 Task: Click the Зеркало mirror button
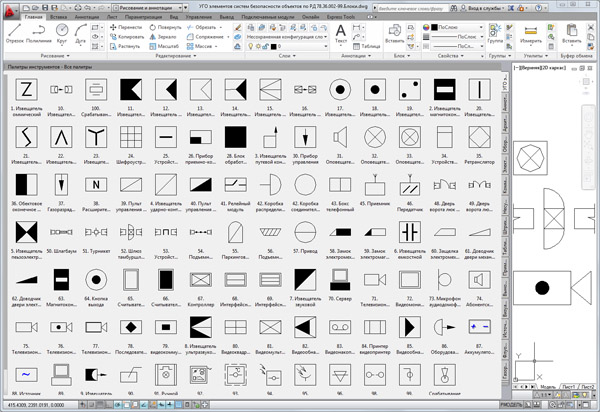166,36
